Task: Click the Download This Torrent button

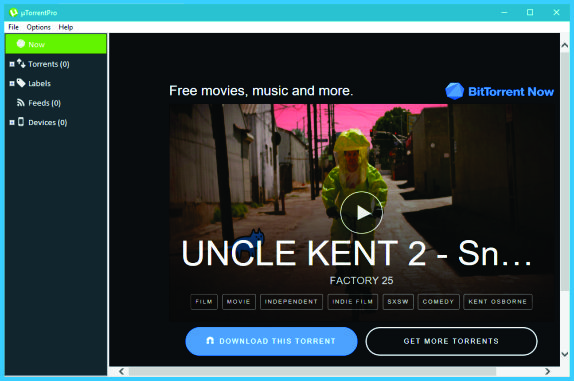Action: (x=271, y=341)
